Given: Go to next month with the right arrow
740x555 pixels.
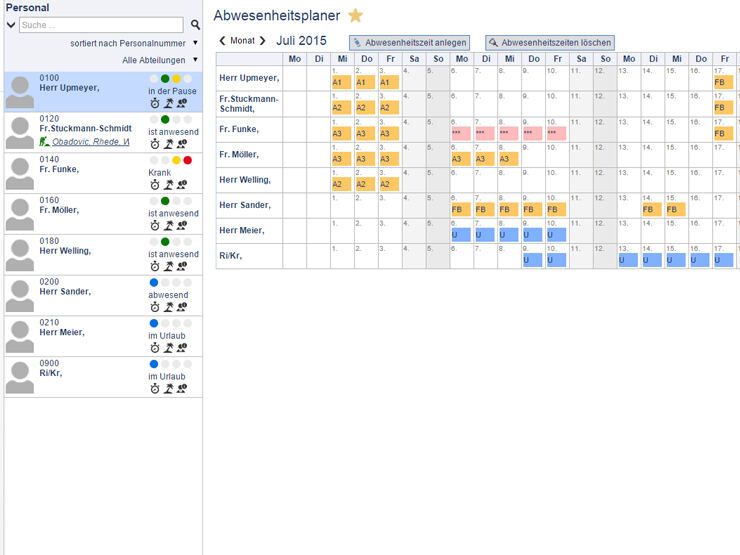Looking at the screenshot, I should pos(263,42).
